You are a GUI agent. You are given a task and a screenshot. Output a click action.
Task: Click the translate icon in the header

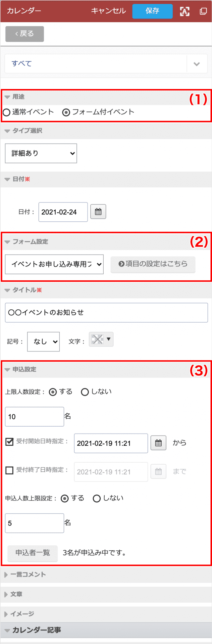pos(185,11)
